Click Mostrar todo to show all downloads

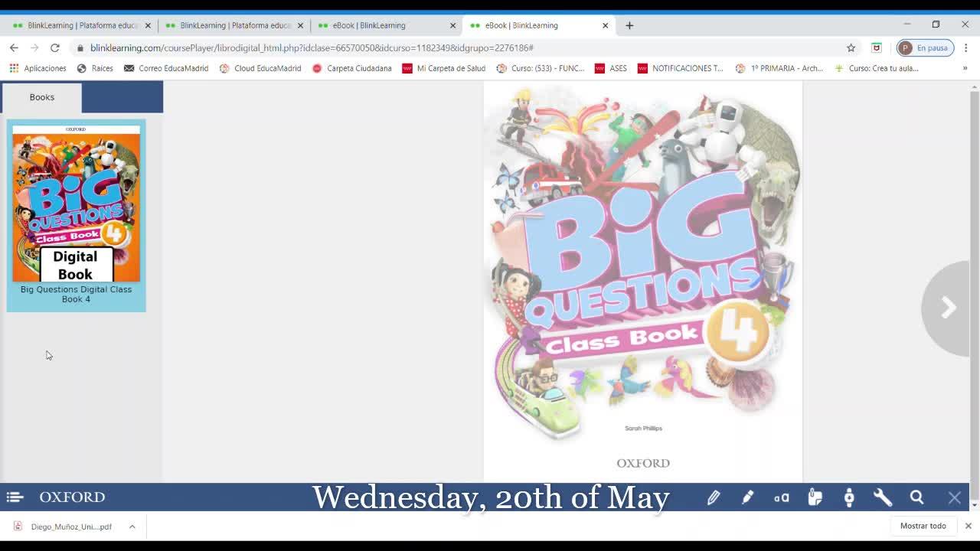pyautogui.click(x=923, y=527)
